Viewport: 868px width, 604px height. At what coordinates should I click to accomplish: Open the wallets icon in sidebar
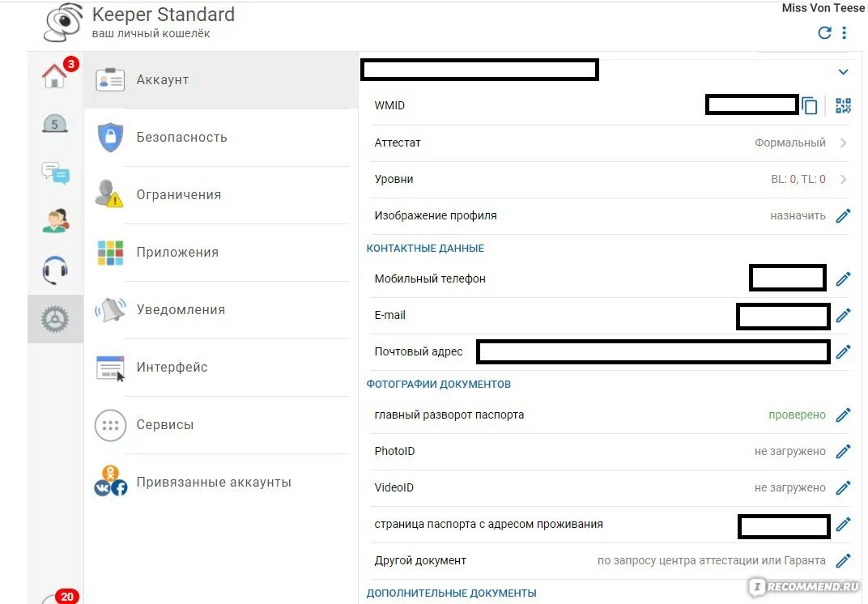click(55, 123)
